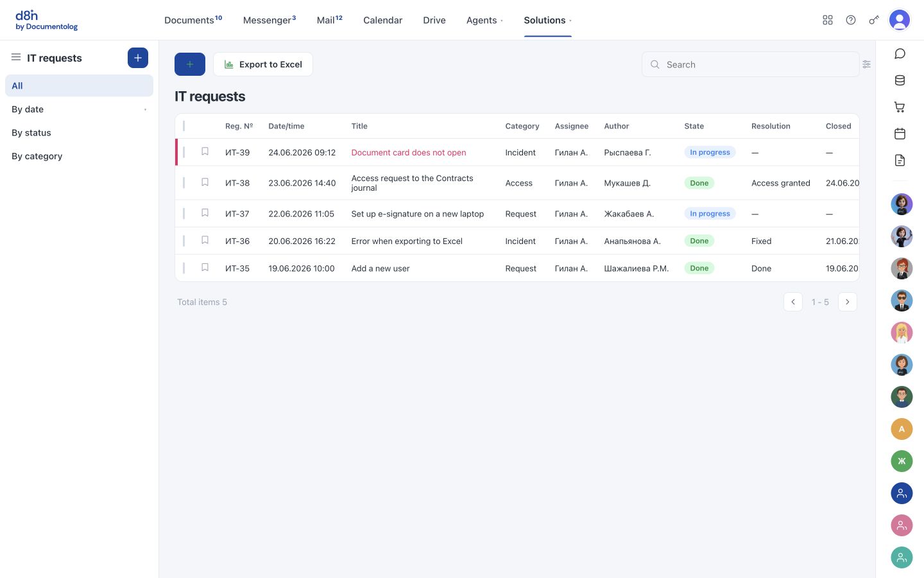Open the apps grid icon
This screenshot has width=924, height=578.
tap(828, 20)
